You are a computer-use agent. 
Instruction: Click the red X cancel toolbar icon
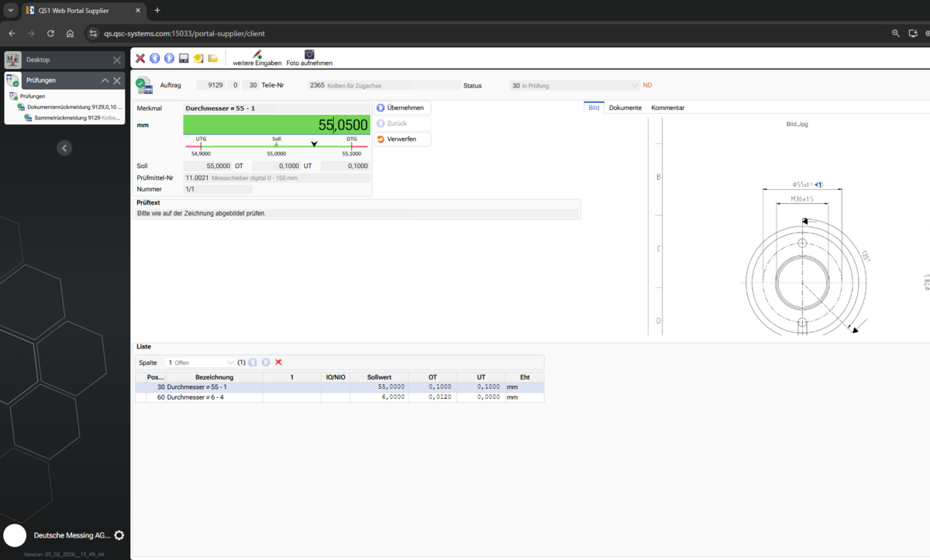[x=140, y=58]
